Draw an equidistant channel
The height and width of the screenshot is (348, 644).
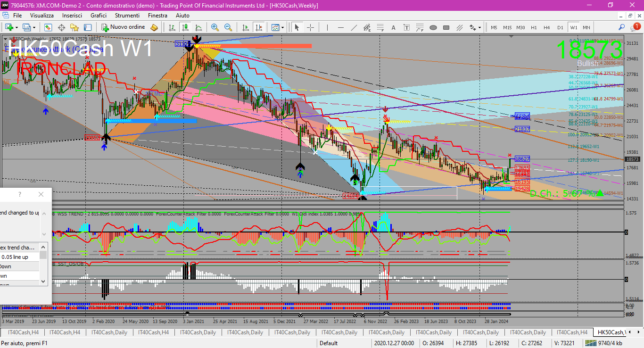(367, 27)
